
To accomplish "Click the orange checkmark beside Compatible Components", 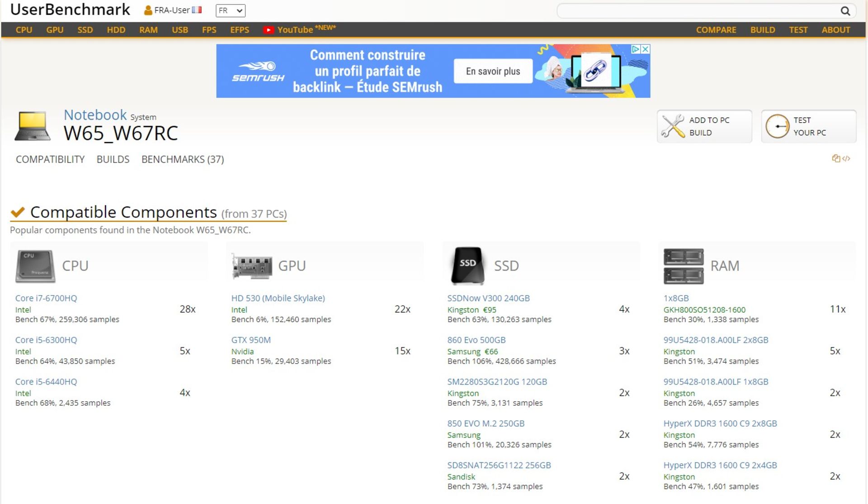I will 18,212.
